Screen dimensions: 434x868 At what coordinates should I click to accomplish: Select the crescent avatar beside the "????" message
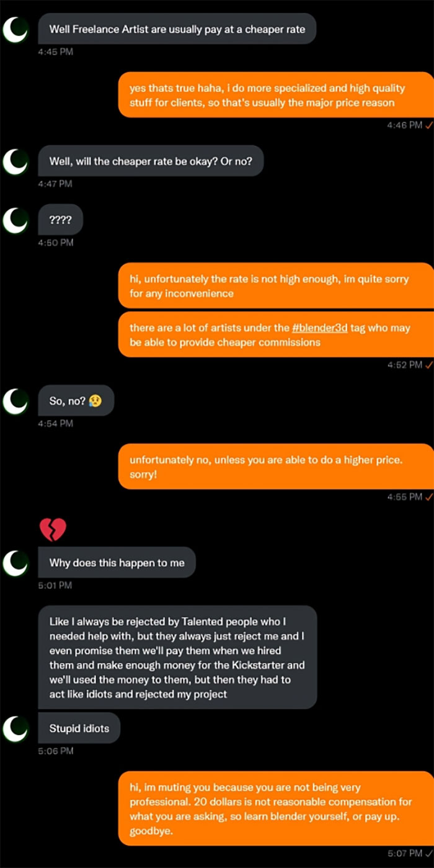tap(14, 220)
